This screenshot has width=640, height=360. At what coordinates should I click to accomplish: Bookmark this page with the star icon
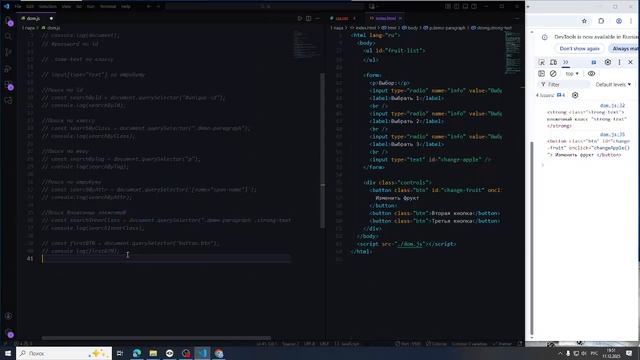click(584, 21)
